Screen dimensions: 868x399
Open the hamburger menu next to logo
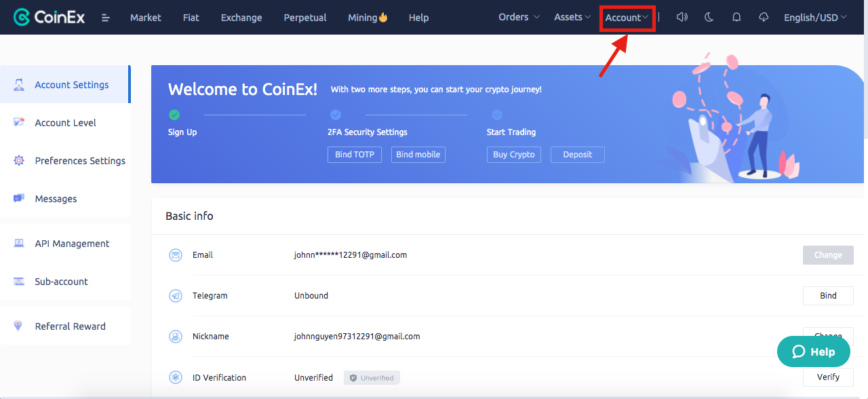click(106, 18)
